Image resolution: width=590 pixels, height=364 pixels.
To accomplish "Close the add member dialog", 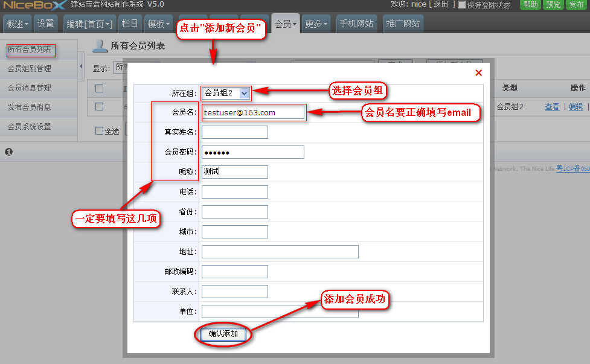I will [x=478, y=72].
